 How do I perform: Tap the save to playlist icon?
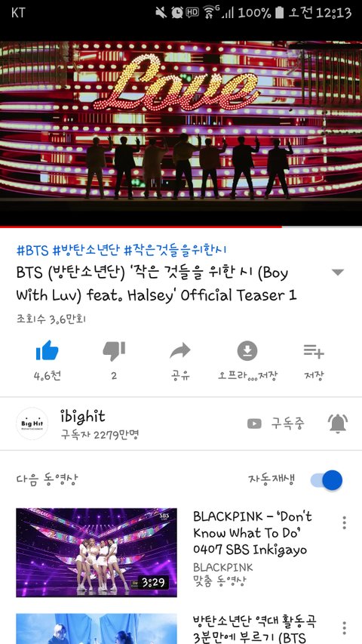(314, 351)
